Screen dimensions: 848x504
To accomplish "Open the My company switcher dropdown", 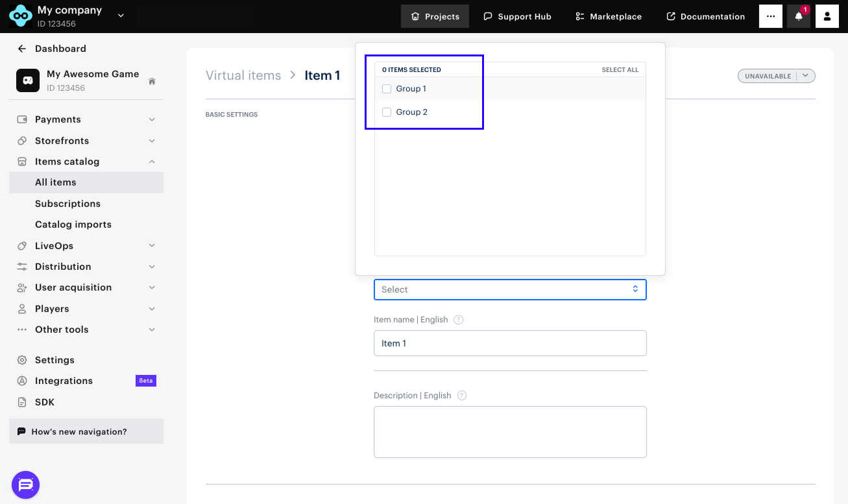I will coord(121,16).
